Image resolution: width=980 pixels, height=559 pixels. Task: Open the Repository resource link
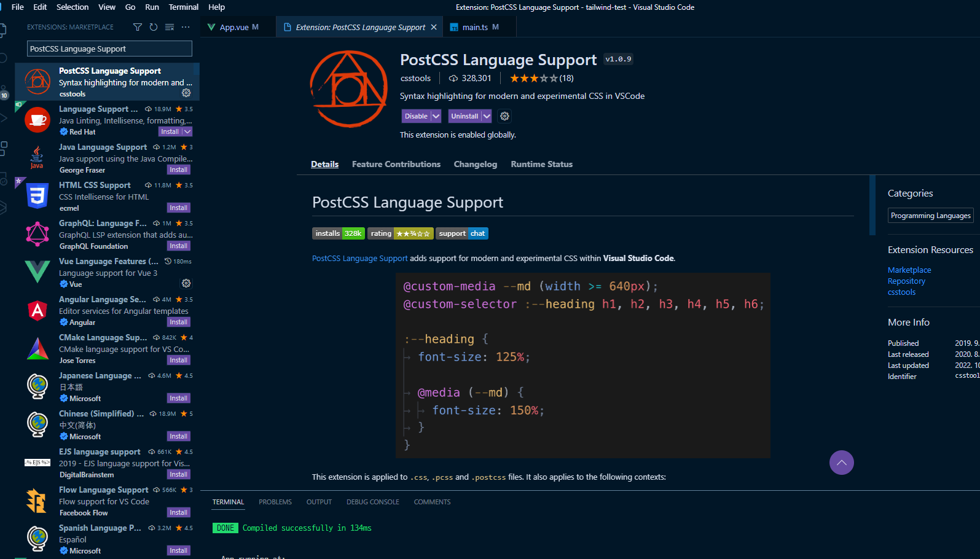pyautogui.click(x=906, y=281)
